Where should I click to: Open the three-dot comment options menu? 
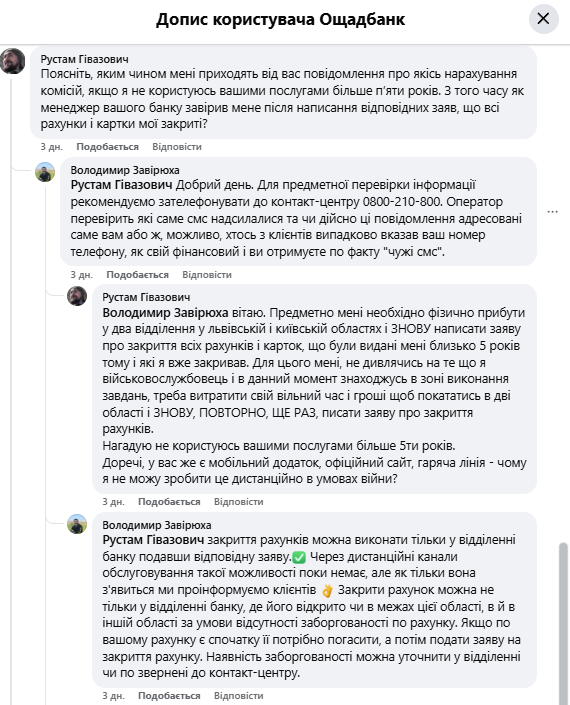click(552, 211)
